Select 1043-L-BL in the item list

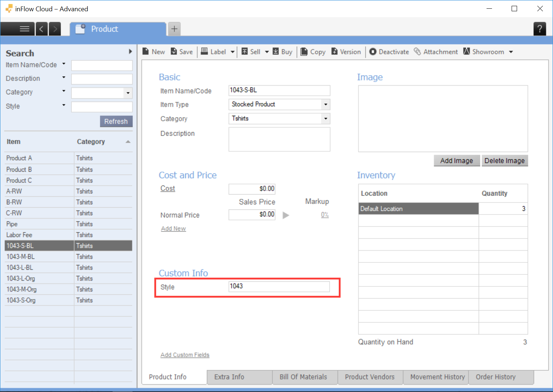(x=68, y=268)
